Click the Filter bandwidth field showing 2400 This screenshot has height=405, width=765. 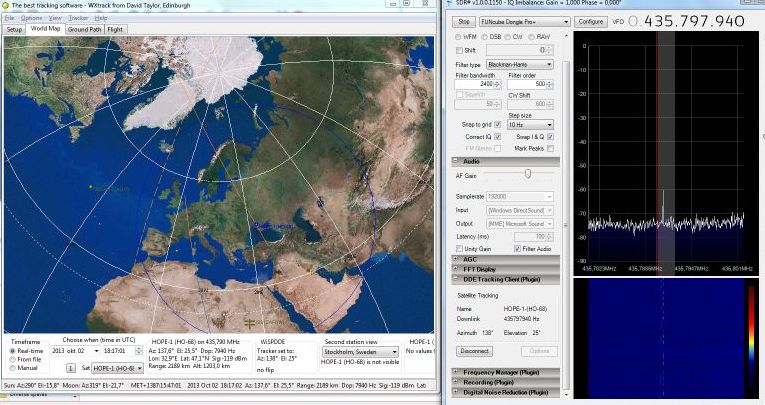pos(475,84)
